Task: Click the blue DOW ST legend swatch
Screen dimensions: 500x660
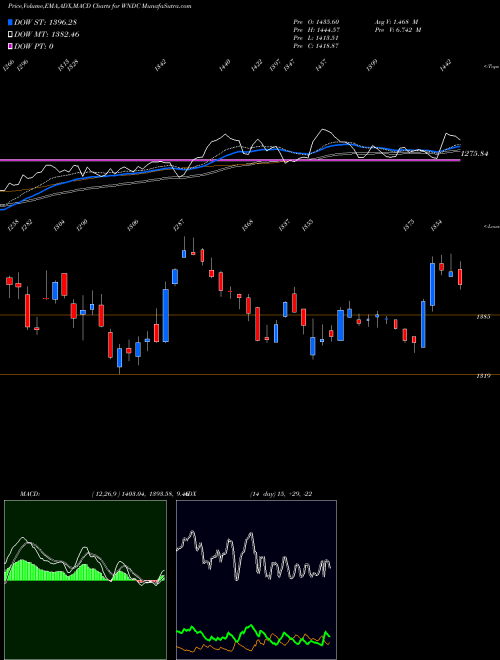Action: 10,22
